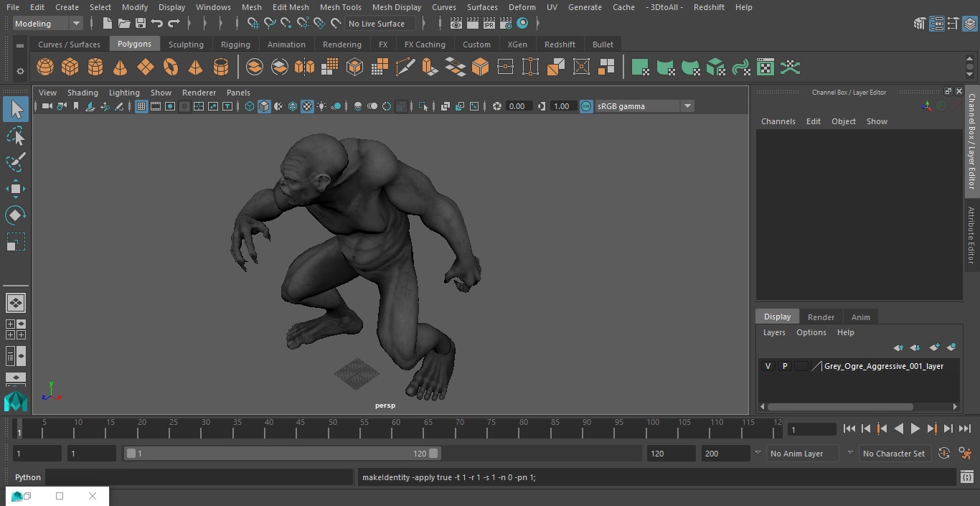
Task: Open a scene with the folder icon
Action: click(124, 24)
